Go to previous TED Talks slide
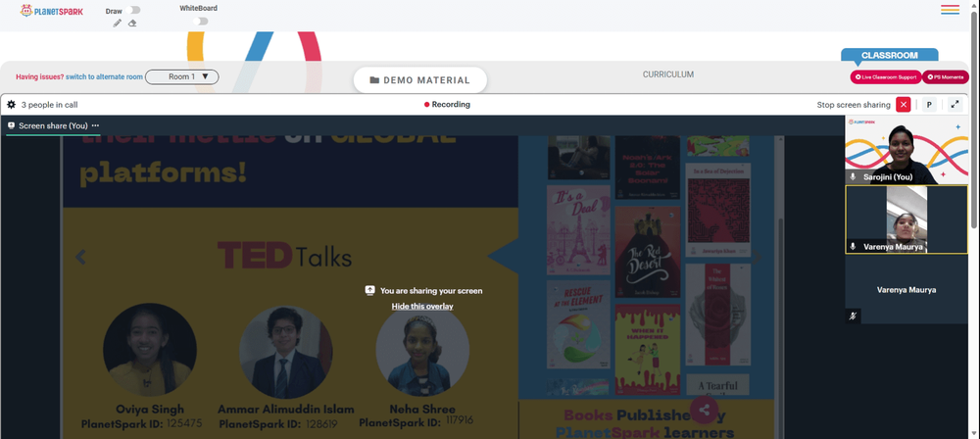This screenshot has width=980, height=439. 80,257
